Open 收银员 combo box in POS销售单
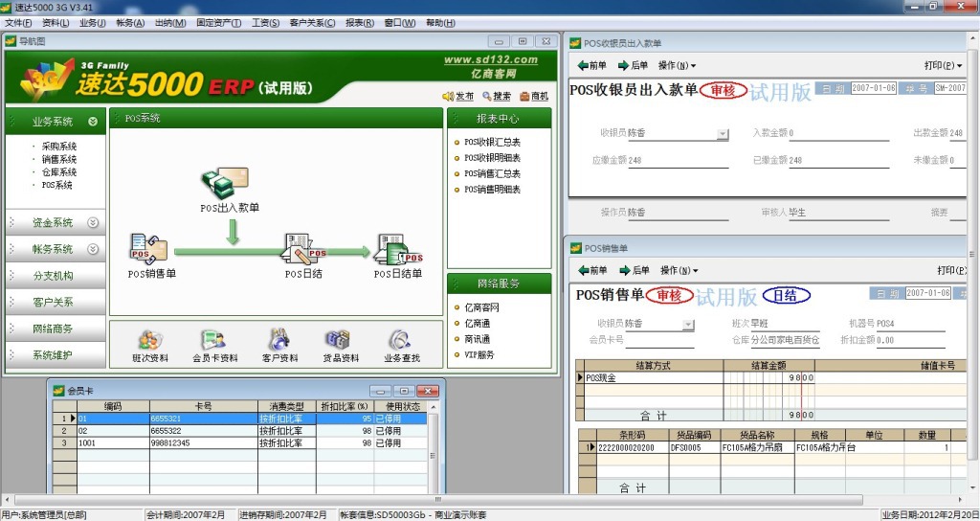The image size is (980, 521). pyautogui.click(x=688, y=325)
